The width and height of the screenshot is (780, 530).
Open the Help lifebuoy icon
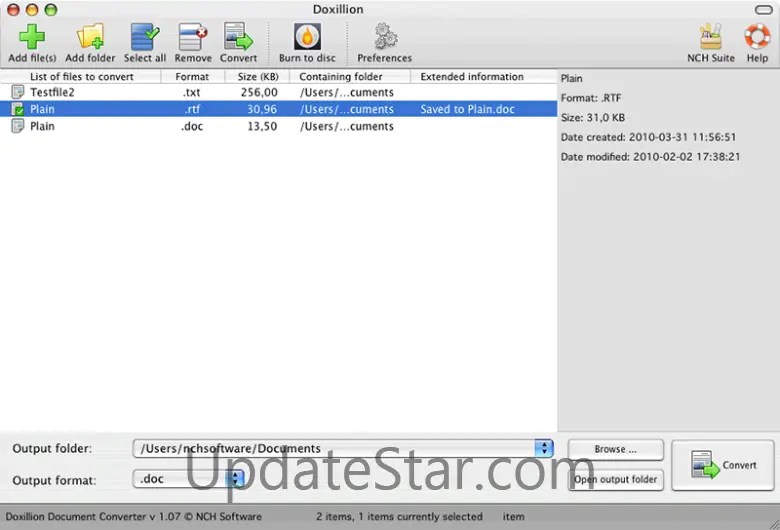757,37
